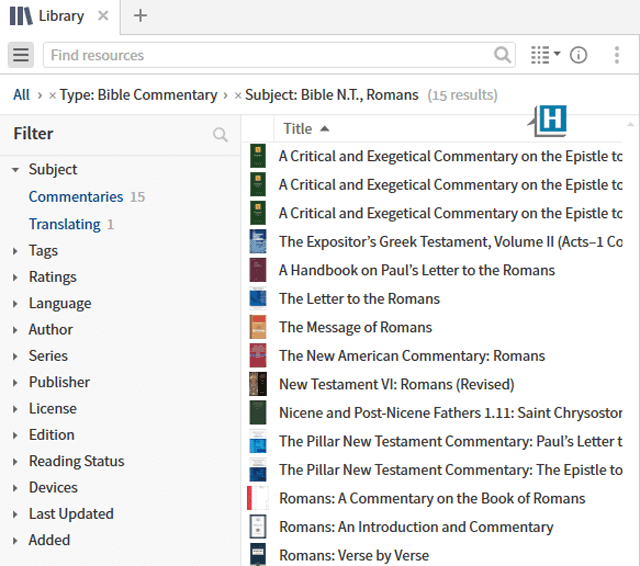Expand the Edition filter section
This screenshot has height=566, width=640.
(x=16, y=435)
